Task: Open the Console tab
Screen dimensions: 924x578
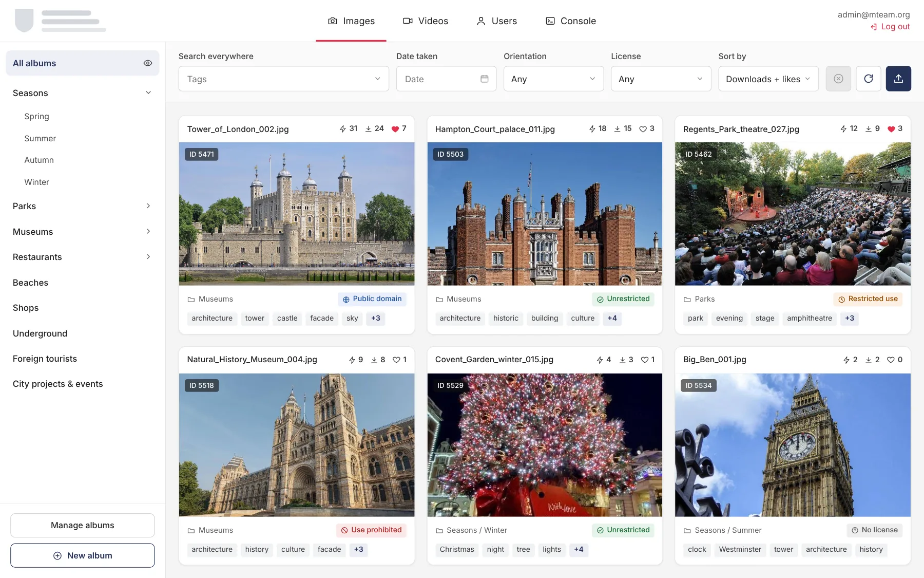Action: [571, 21]
